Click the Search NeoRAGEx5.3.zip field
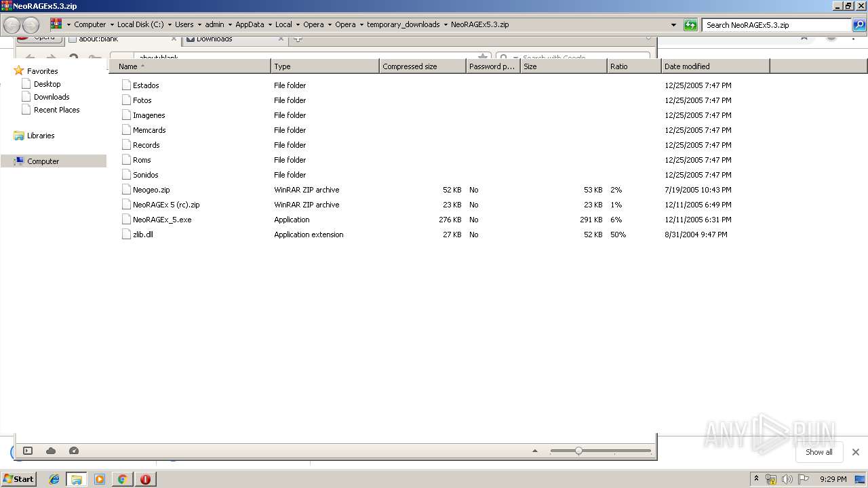The width and height of the screenshot is (868, 488). (777, 25)
